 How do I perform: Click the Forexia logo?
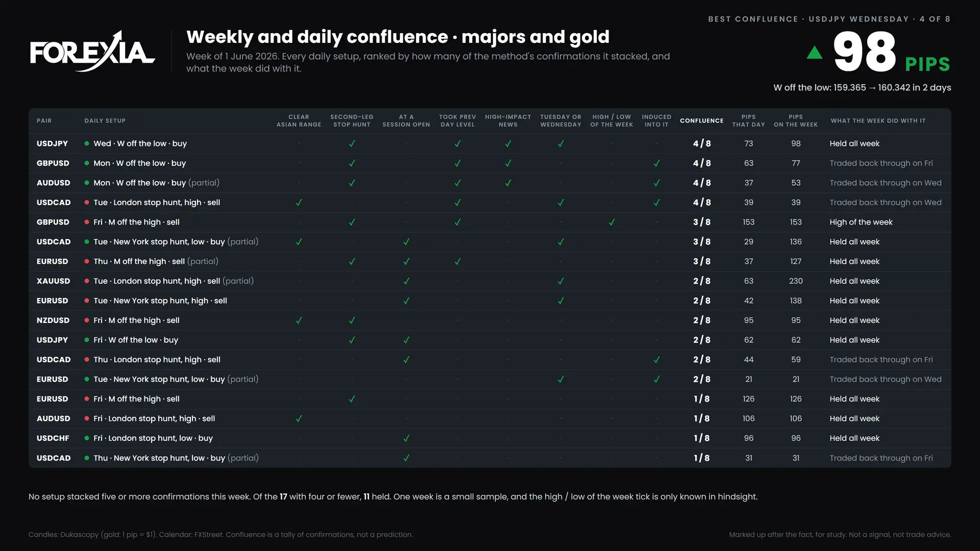[x=92, y=51]
